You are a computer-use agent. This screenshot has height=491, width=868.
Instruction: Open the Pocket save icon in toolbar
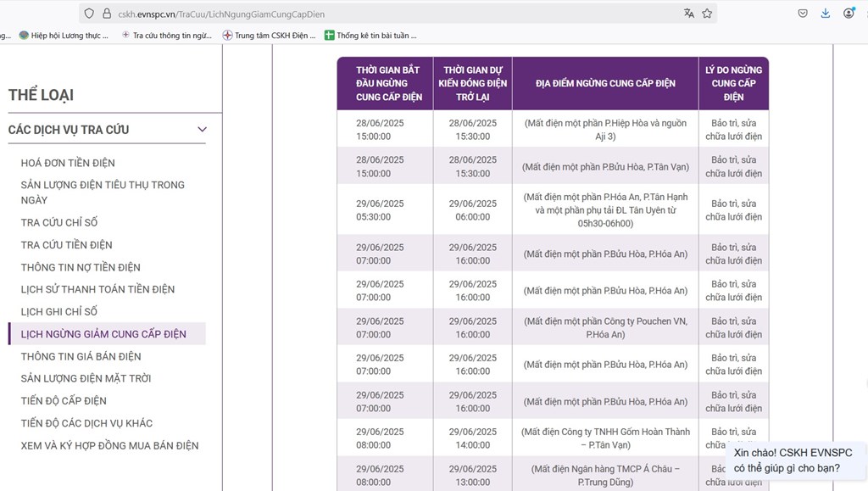tap(802, 14)
